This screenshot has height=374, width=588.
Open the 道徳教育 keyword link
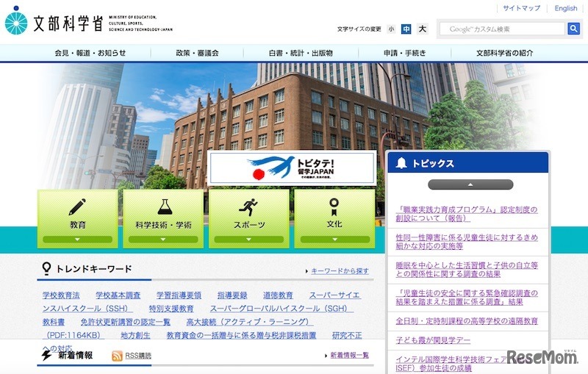pos(278,295)
